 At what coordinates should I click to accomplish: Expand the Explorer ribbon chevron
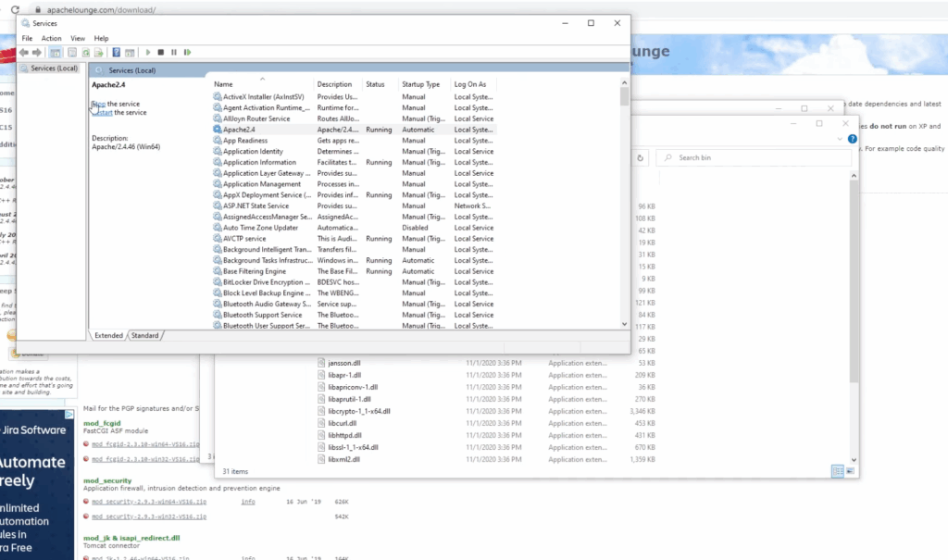[x=840, y=139]
